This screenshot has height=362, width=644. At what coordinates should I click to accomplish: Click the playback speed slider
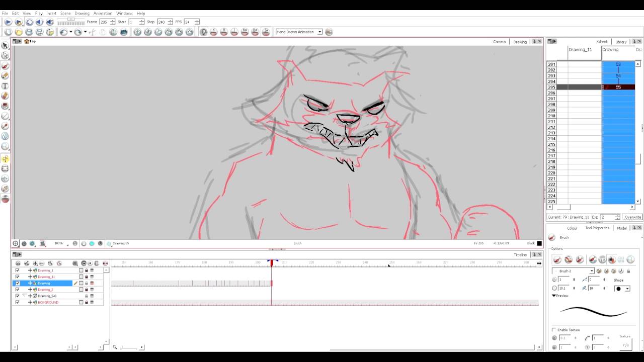pyautogui.click(x=70, y=22)
